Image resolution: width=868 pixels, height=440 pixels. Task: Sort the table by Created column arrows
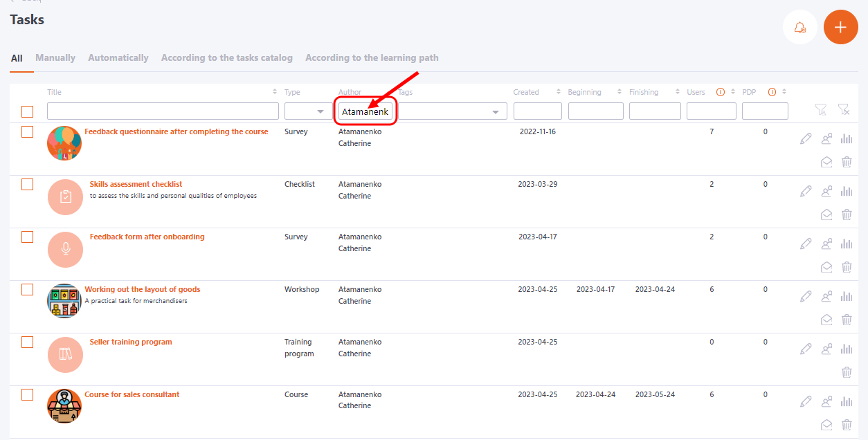click(x=558, y=92)
